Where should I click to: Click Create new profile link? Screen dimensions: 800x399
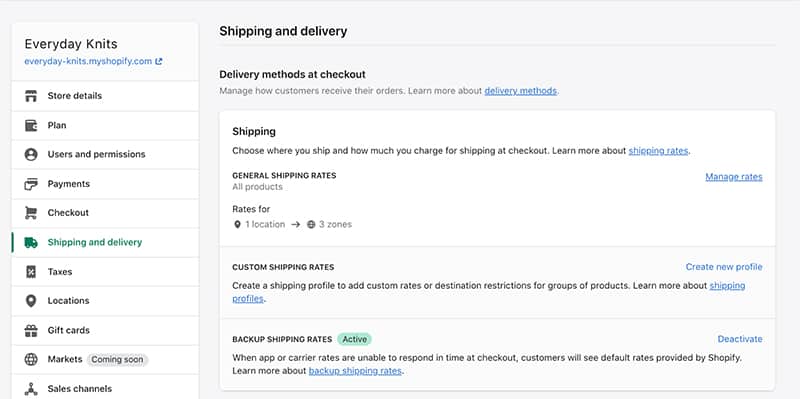pyautogui.click(x=724, y=267)
